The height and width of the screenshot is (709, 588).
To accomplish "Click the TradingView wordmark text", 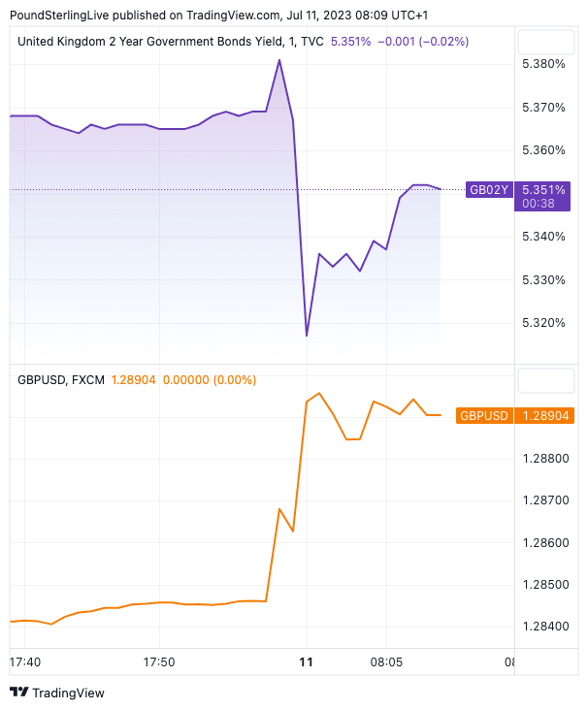I will 68,693.
